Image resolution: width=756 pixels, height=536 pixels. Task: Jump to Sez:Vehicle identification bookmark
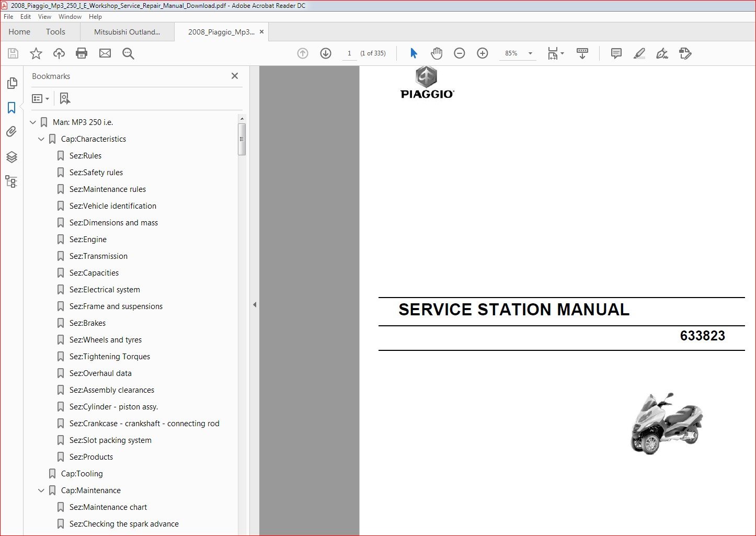point(113,206)
